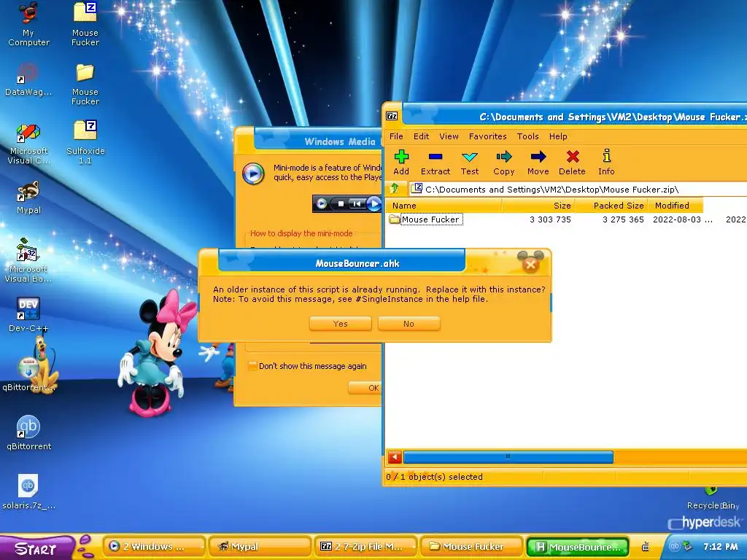The height and width of the screenshot is (560, 747).
Task: Switch to 7-Zip File Manager taskbar group
Action: coord(366,546)
